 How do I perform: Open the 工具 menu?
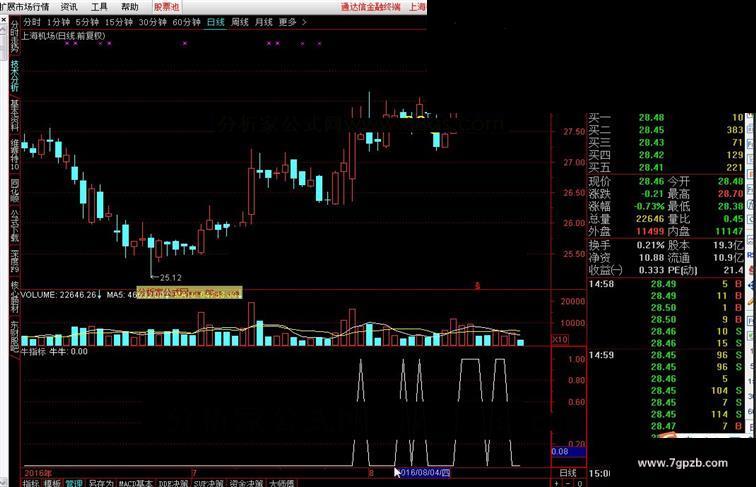(99, 7)
